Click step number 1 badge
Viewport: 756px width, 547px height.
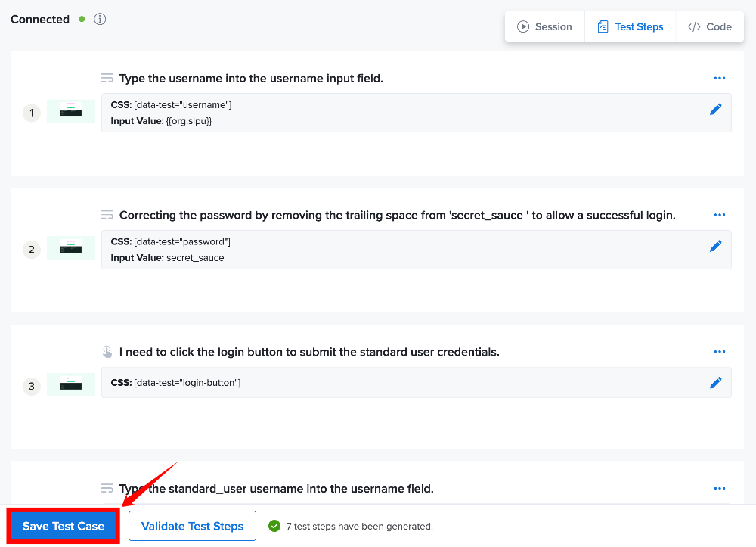[x=31, y=113]
